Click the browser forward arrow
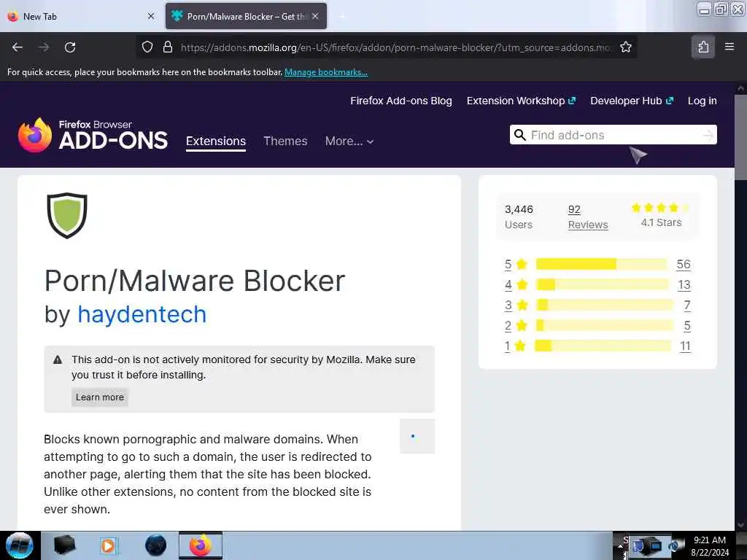The width and height of the screenshot is (747, 560). (44, 47)
